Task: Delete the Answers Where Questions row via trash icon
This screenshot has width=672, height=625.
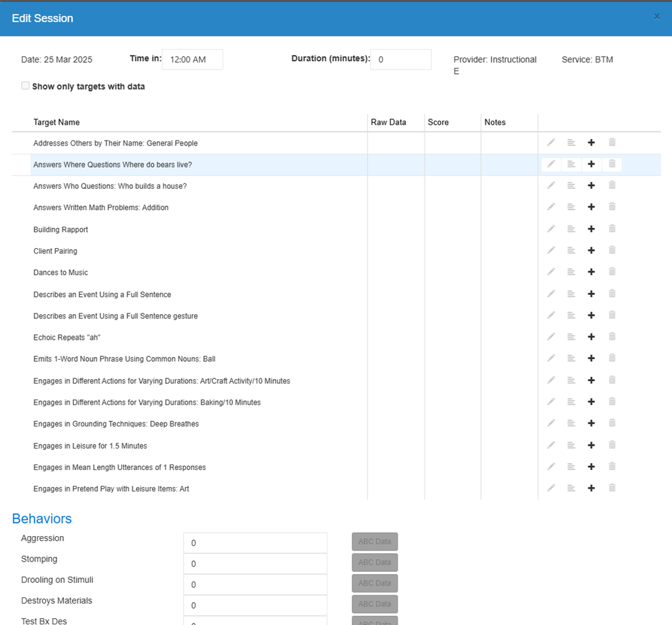Action: tap(612, 164)
